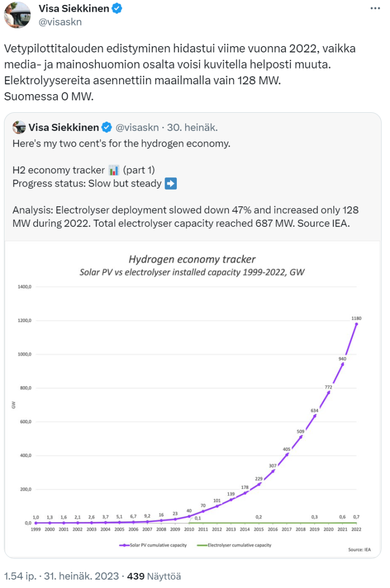390x588 pixels.
Task: Click the blue verified badge beside the author name
Action: (x=117, y=8)
